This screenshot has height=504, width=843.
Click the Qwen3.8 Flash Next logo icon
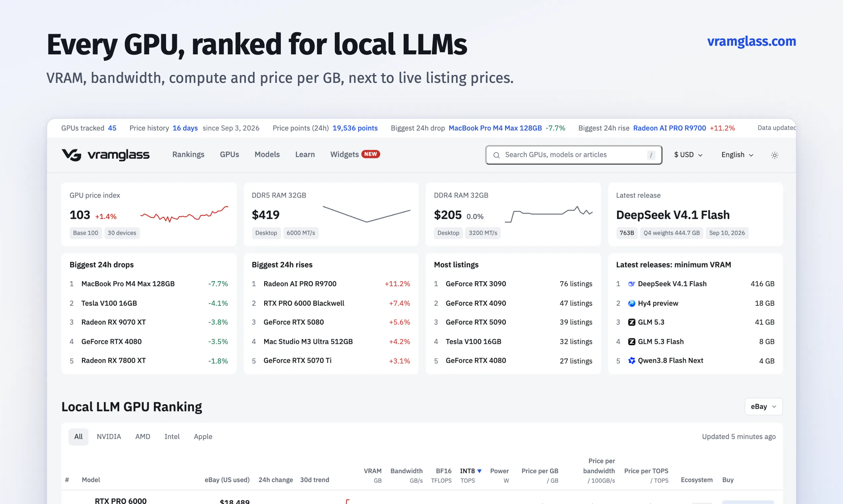click(x=631, y=361)
